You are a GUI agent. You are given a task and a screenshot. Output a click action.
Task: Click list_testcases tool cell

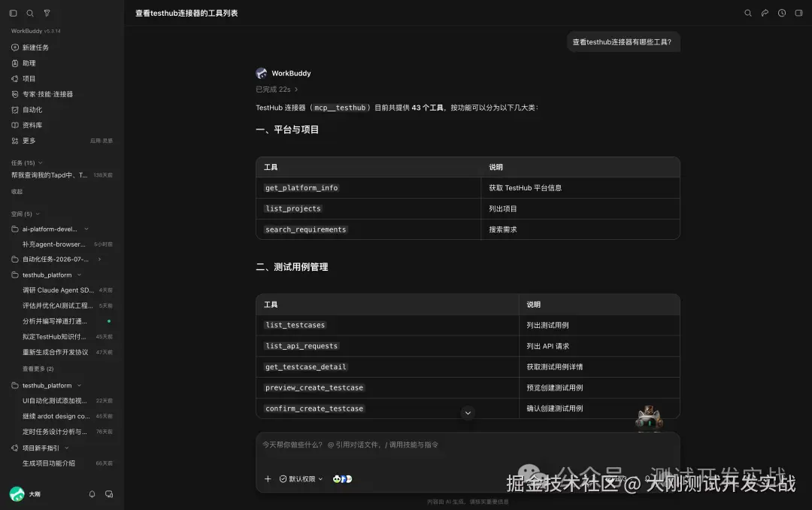[295, 325]
